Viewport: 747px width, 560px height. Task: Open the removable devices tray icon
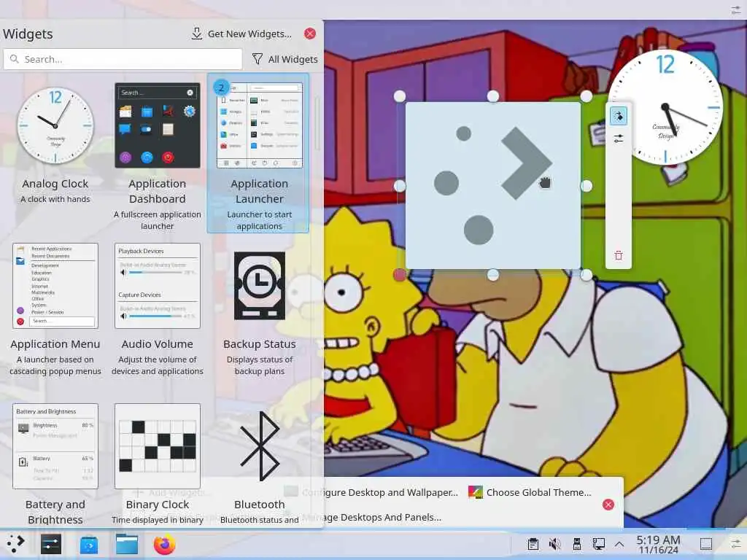tap(577, 544)
